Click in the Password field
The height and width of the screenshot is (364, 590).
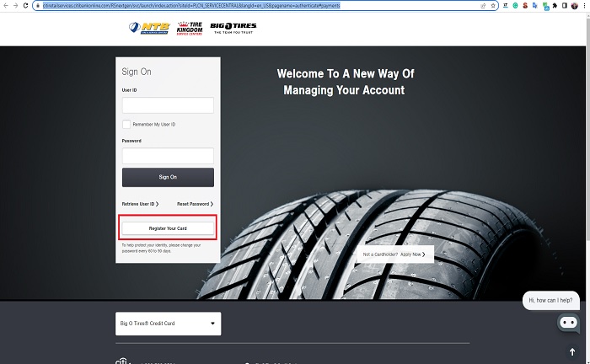point(168,156)
